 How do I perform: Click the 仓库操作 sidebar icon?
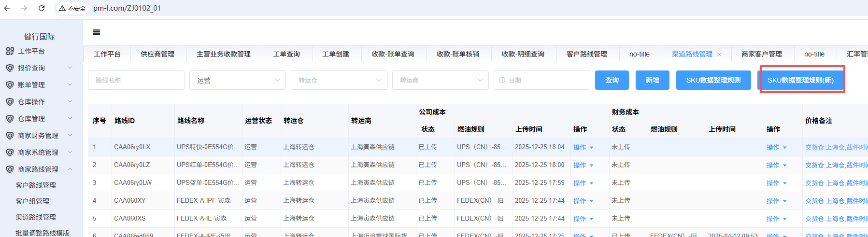coord(10,102)
